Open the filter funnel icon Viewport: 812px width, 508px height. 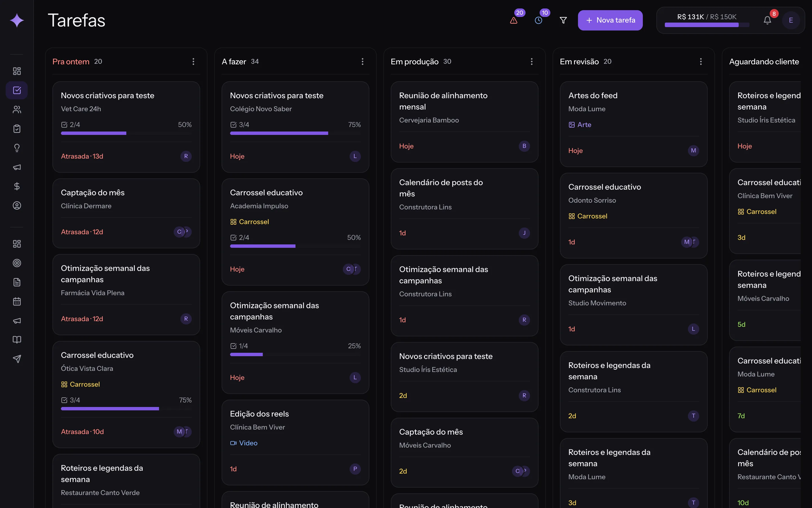click(x=563, y=21)
